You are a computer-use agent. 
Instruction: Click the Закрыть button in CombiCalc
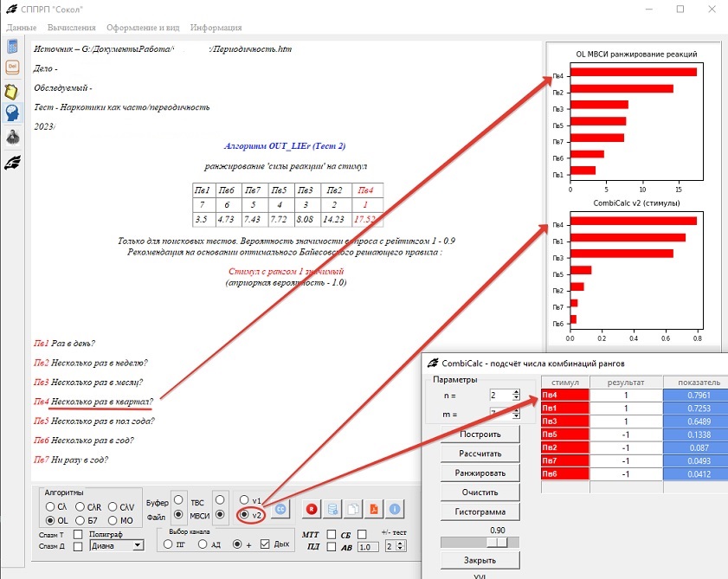[480, 561]
